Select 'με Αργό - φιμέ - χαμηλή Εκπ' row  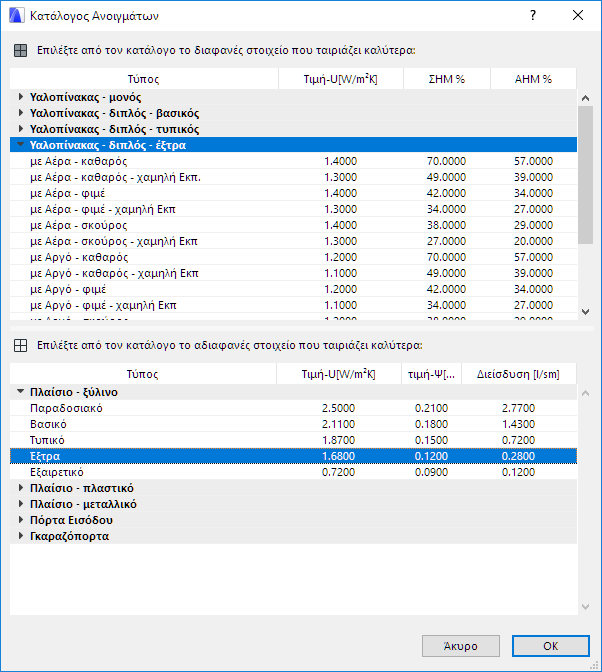[294, 305]
